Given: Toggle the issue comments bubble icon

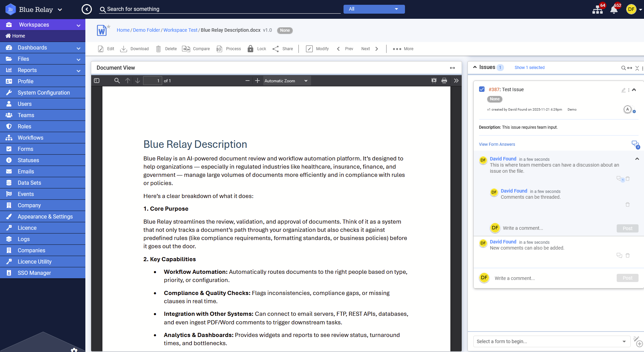Looking at the screenshot, I should coord(635,144).
